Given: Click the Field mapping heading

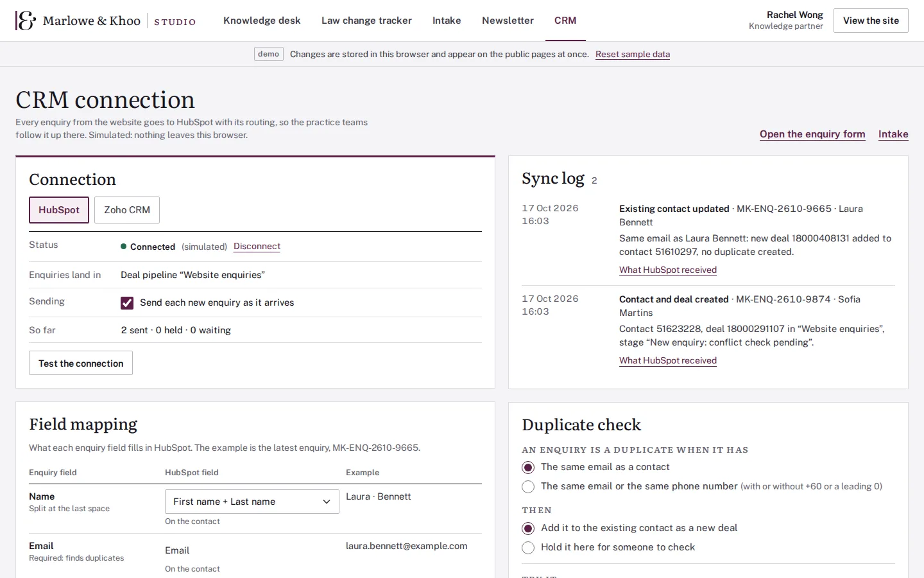Looking at the screenshot, I should 83,425.
